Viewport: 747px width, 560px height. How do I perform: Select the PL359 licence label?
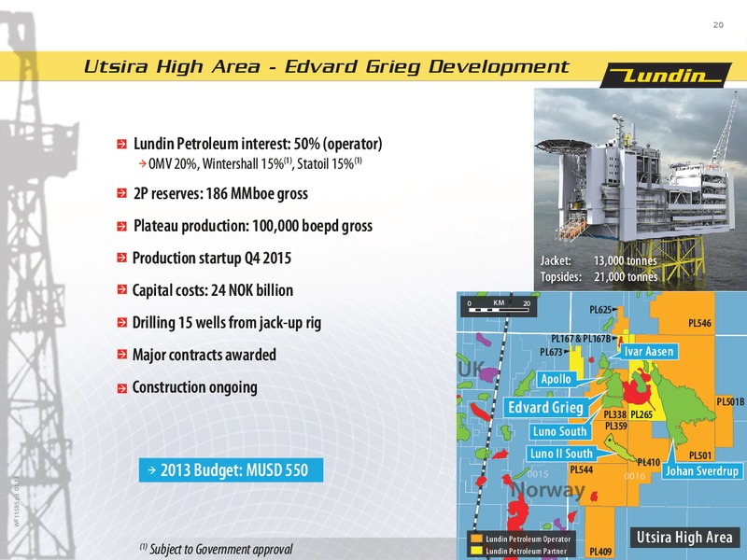point(616,427)
